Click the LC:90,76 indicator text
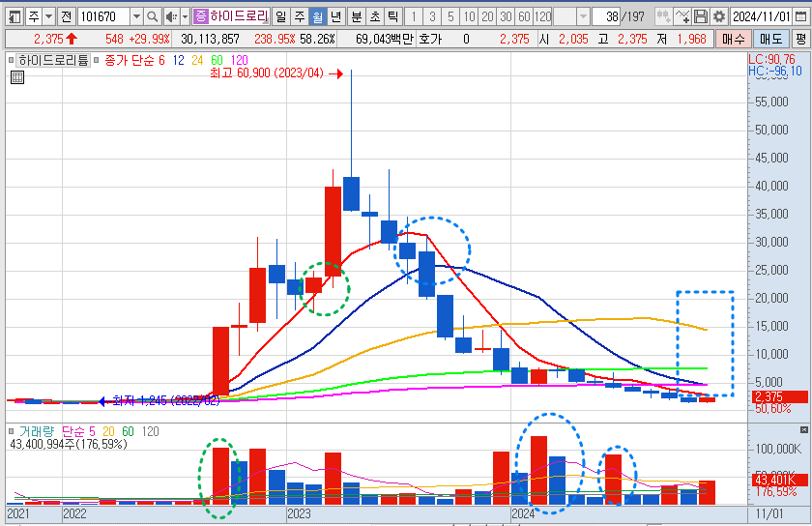Screen dimensions: 812x526 tap(771, 59)
